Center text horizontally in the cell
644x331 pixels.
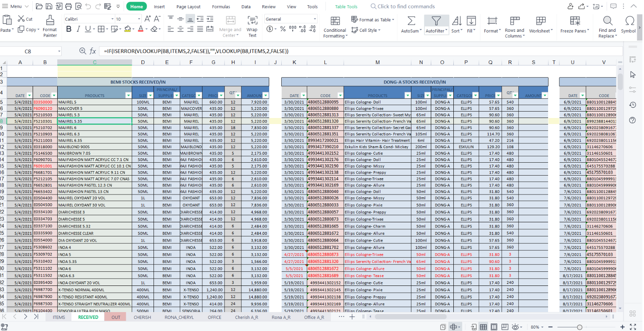click(x=181, y=29)
